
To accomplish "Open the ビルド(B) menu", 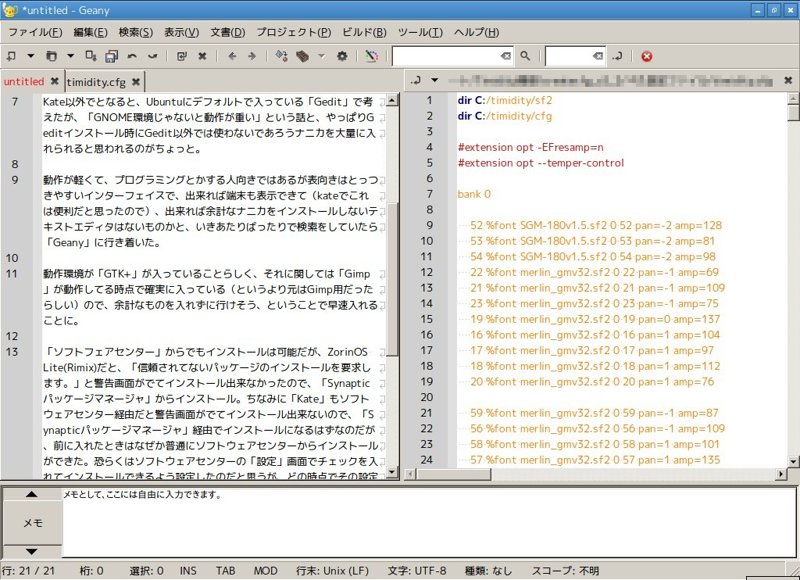I will tap(364, 32).
